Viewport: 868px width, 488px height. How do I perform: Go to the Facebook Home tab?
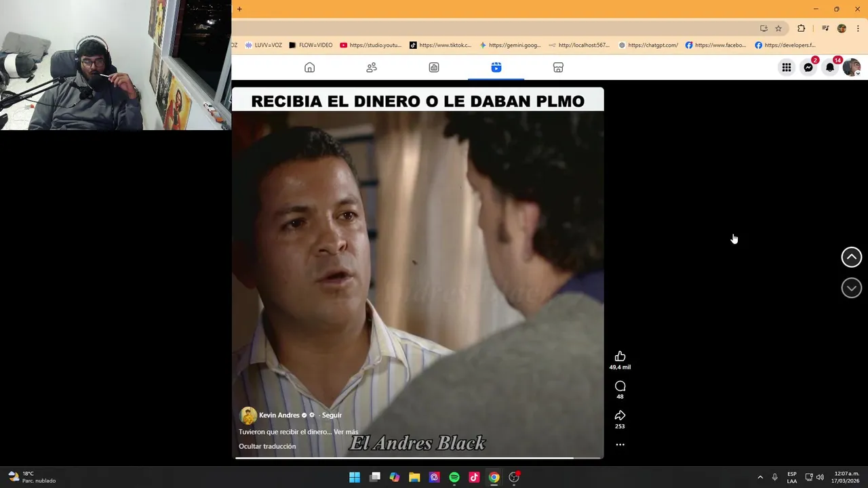coord(309,68)
